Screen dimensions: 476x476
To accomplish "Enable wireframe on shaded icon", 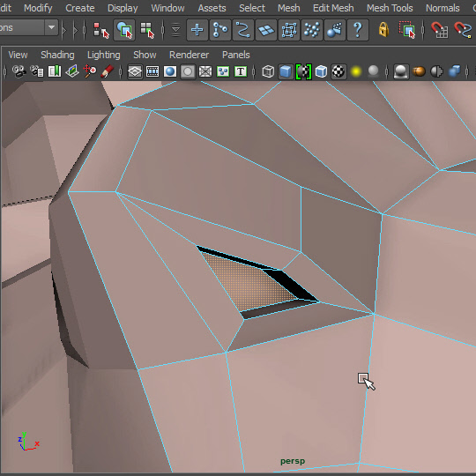I will 321,71.
